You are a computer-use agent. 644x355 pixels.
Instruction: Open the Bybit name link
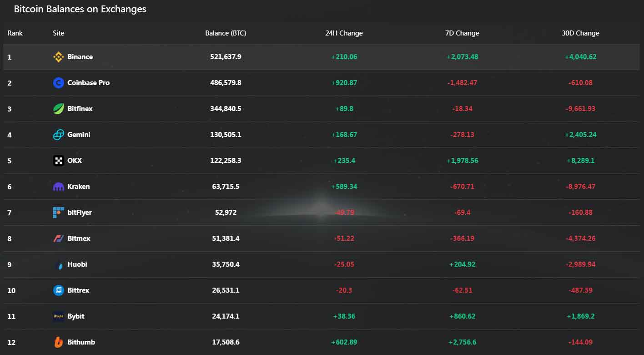76,316
